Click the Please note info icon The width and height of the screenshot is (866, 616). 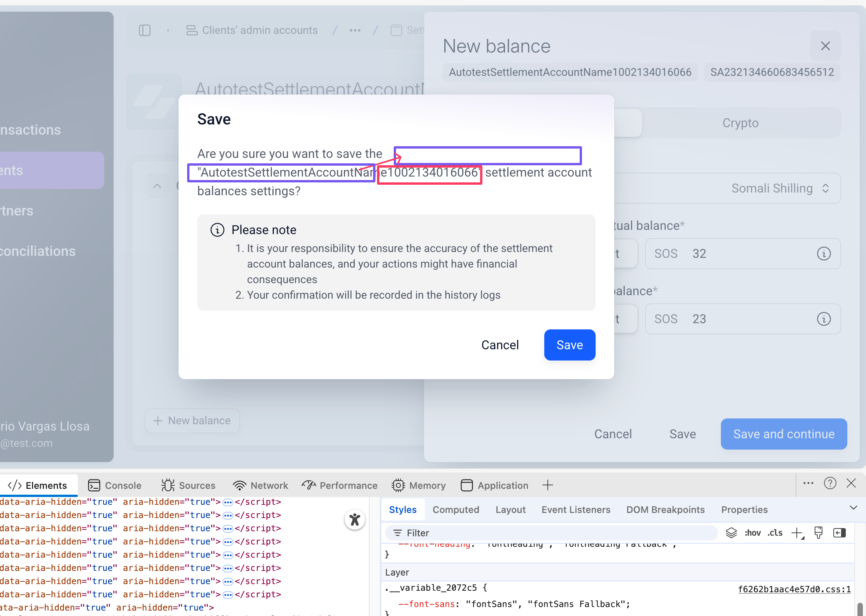(217, 230)
